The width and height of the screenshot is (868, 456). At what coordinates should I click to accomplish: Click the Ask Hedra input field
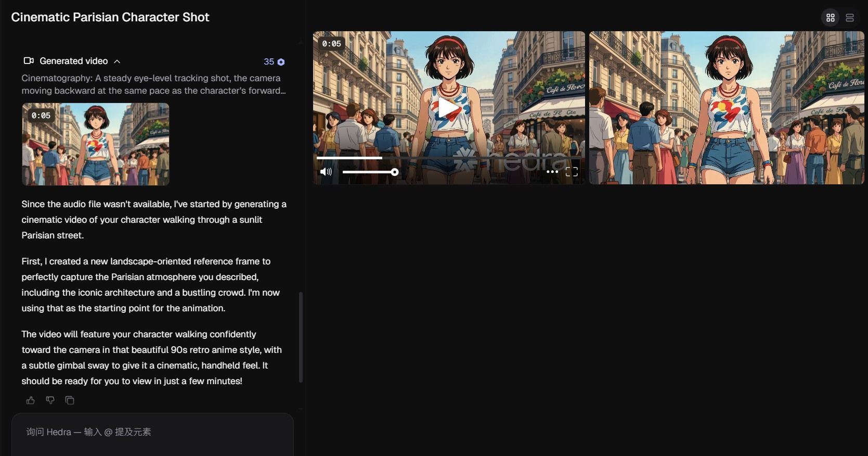(x=152, y=432)
